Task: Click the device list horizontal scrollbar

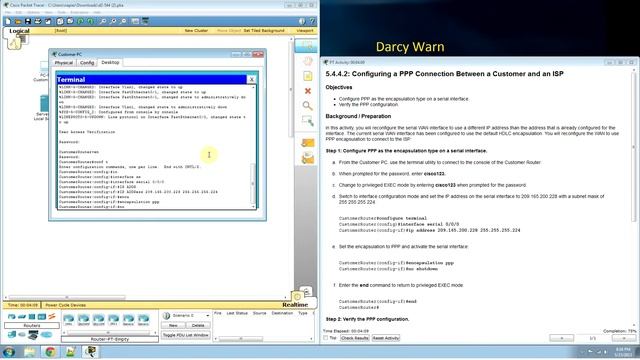Action: (x=109, y=333)
